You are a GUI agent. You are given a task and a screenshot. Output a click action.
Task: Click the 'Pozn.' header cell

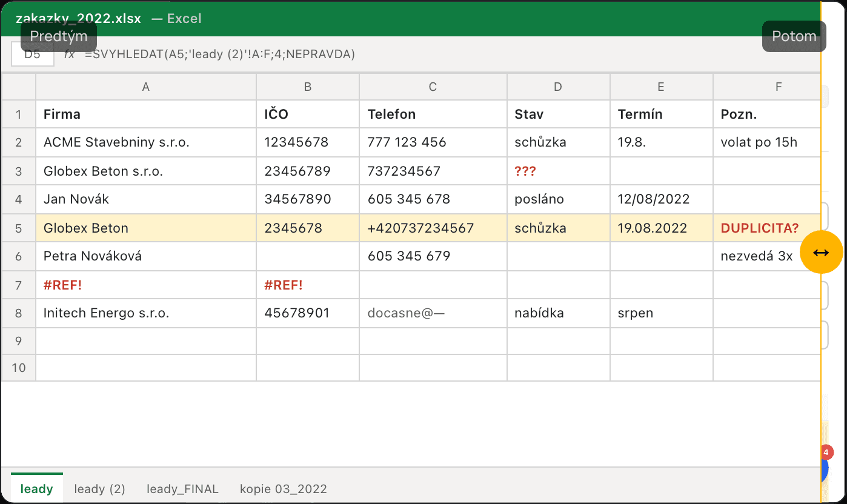coord(767,114)
